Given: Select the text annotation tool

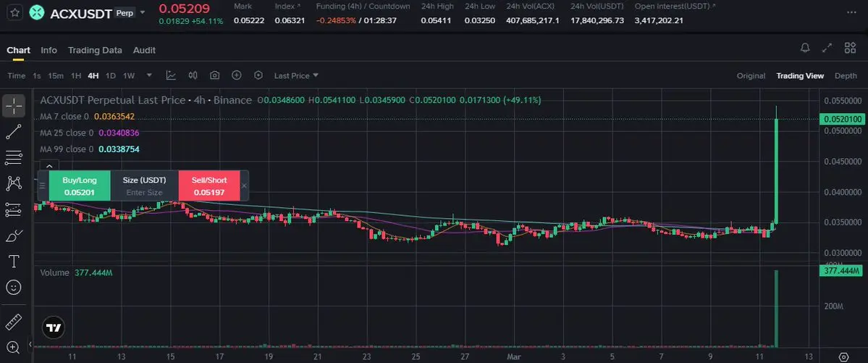Looking at the screenshot, I should pos(14,262).
